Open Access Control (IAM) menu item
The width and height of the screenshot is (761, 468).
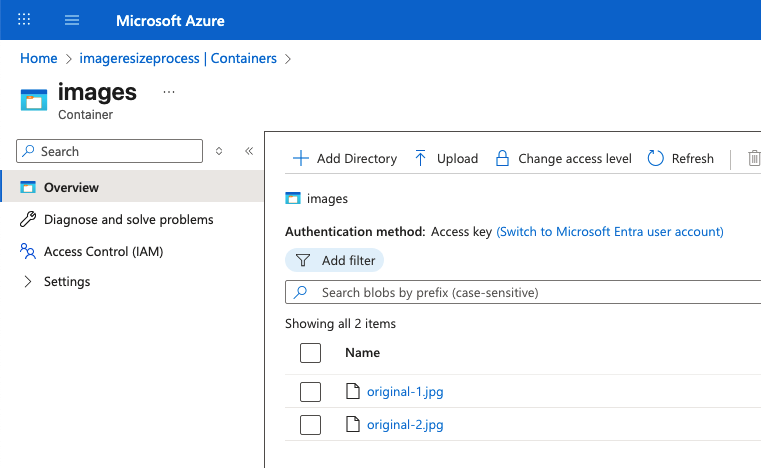[103, 251]
